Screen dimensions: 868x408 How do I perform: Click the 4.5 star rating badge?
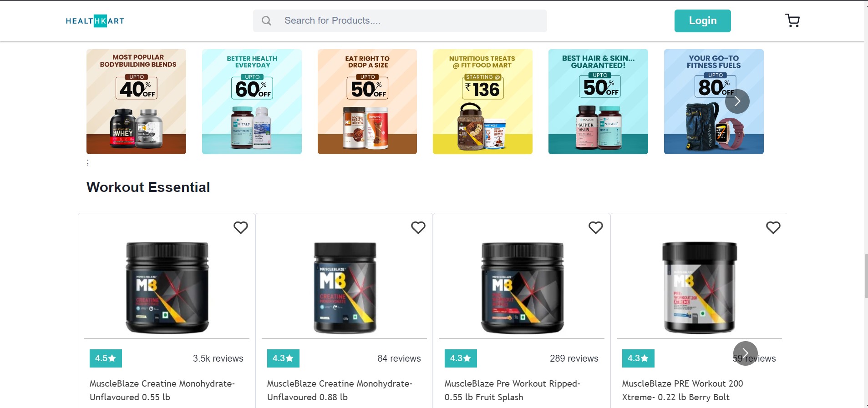tap(106, 358)
